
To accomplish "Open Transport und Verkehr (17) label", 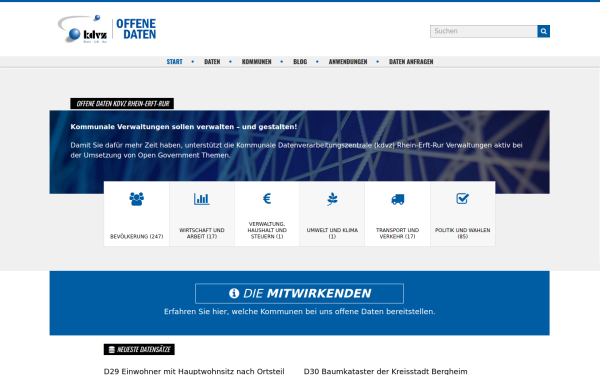I will pos(398,233).
